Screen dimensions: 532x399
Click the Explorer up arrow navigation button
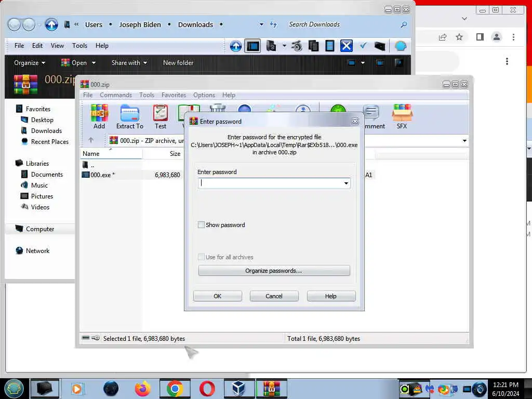[51, 24]
